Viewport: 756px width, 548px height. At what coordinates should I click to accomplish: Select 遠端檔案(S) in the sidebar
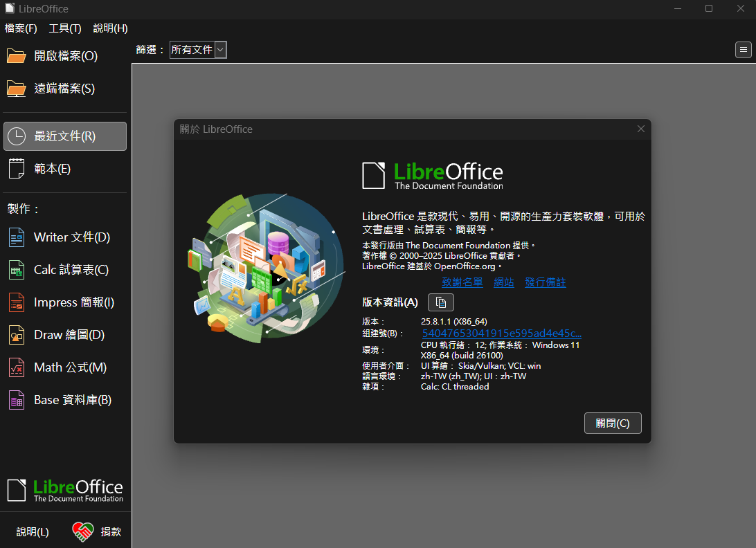(x=65, y=89)
